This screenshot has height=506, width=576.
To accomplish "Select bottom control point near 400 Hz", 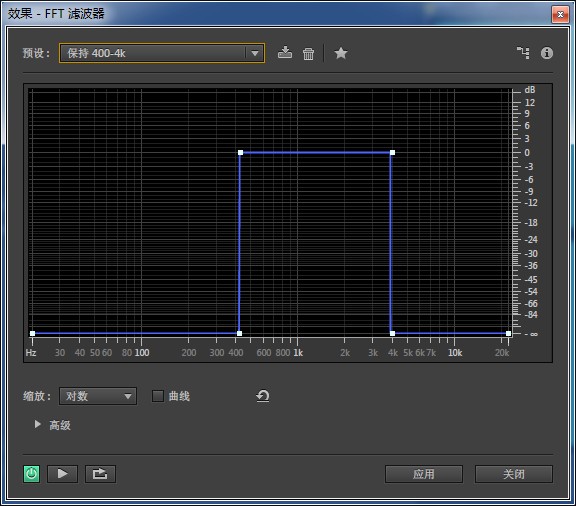I will click(239, 333).
